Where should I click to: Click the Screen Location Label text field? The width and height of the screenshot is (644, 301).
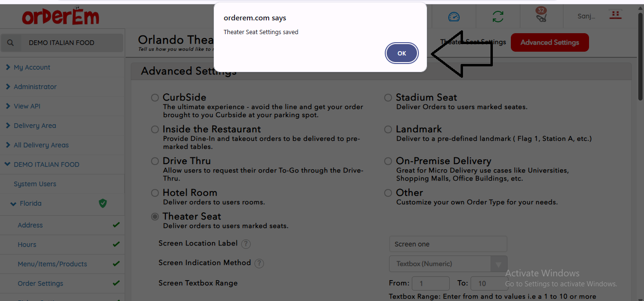[x=448, y=244]
